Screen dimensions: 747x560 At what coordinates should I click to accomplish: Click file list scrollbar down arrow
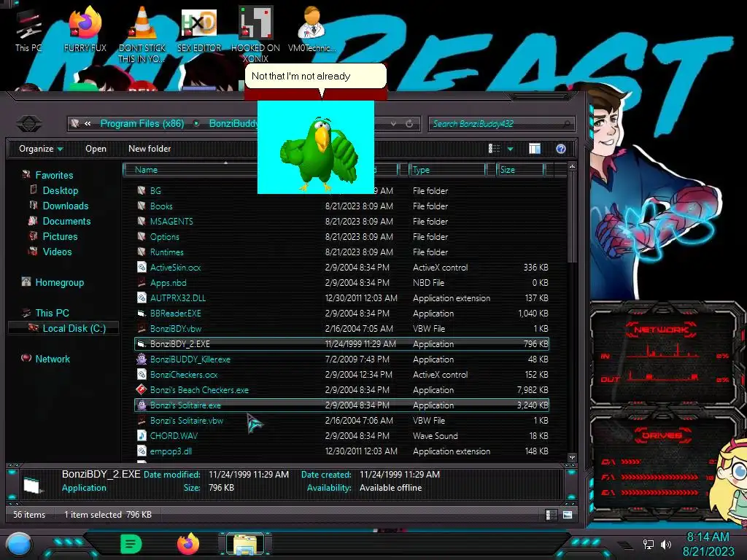[x=572, y=458]
